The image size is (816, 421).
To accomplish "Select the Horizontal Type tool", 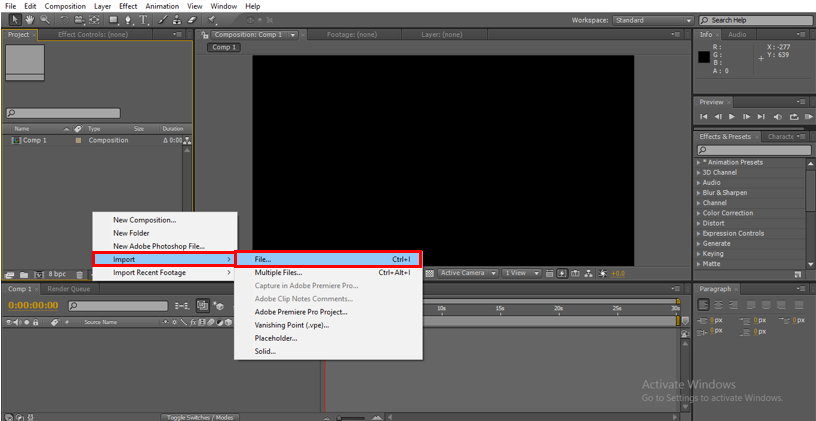I will (x=144, y=20).
